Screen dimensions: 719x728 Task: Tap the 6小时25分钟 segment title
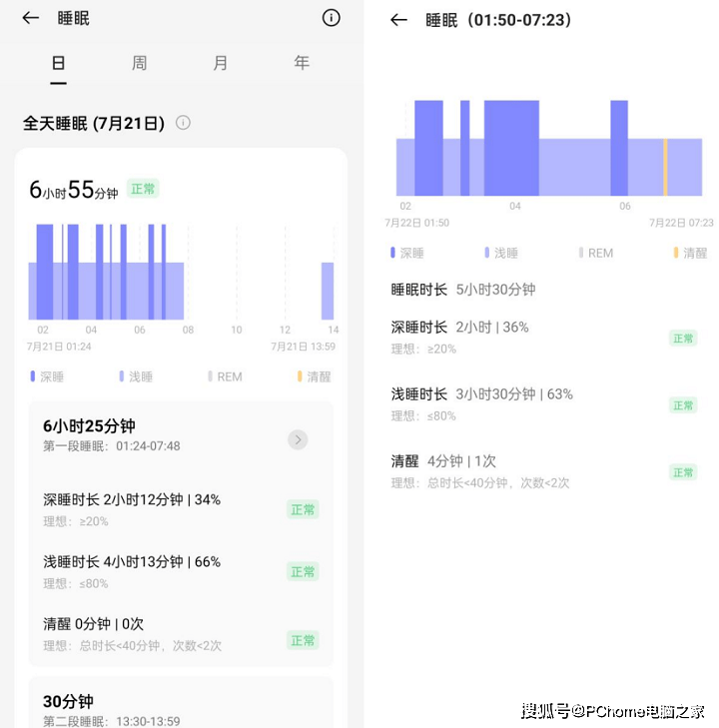pyautogui.click(x=89, y=425)
